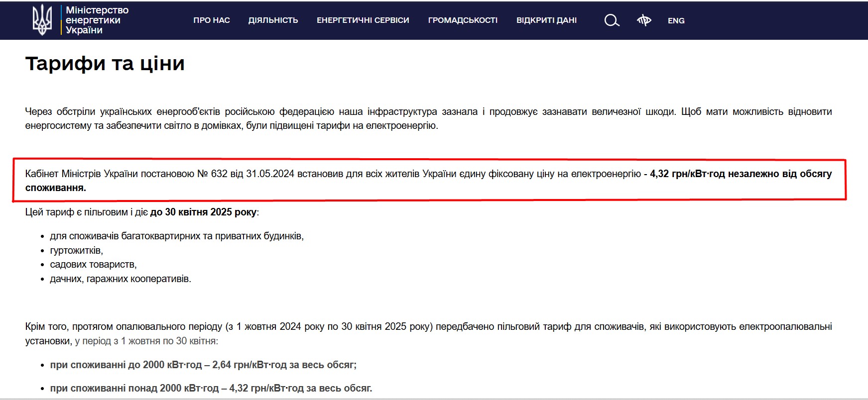Click the bold date до 30 квітня 2025 року
The image size is (868, 400).
(x=203, y=212)
